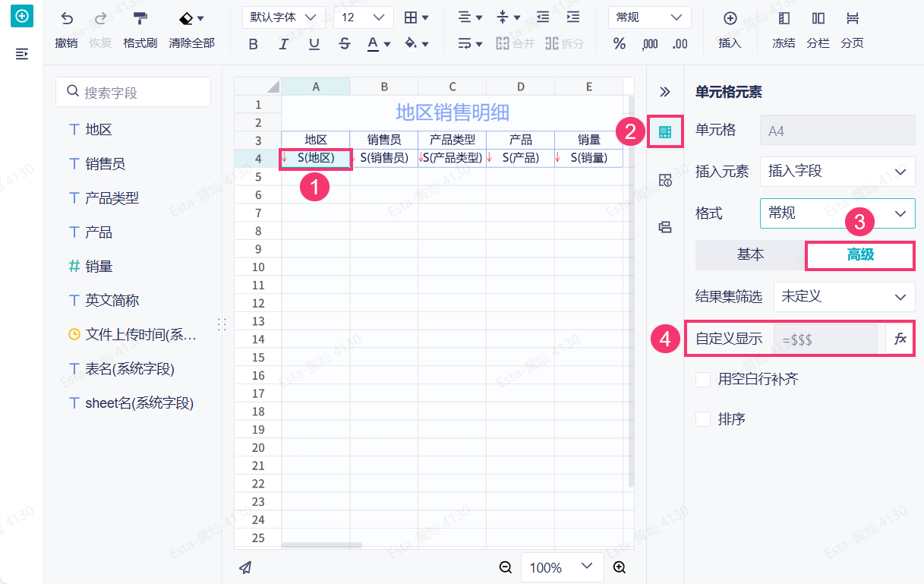The width and height of the screenshot is (924, 584).
Task: Click the title cell 地区销售明细
Action: 453,113
